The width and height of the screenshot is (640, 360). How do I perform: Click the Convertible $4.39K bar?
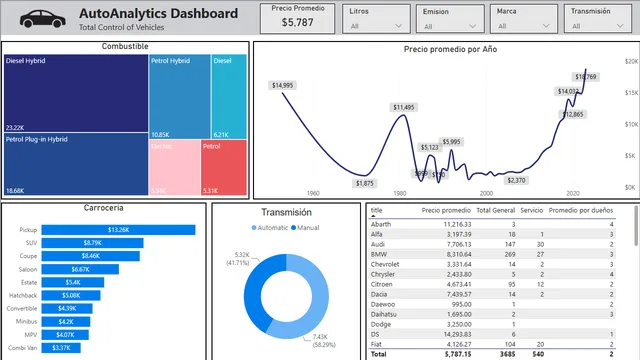coord(67,309)
